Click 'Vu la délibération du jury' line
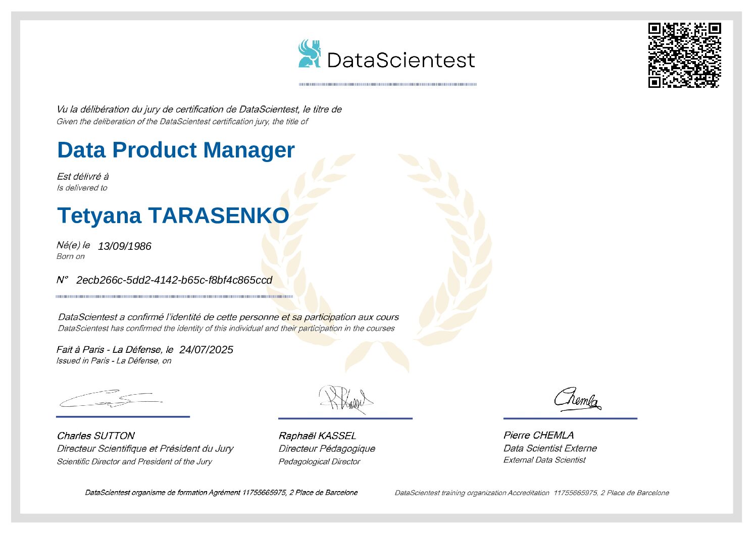 coord(199,110)
